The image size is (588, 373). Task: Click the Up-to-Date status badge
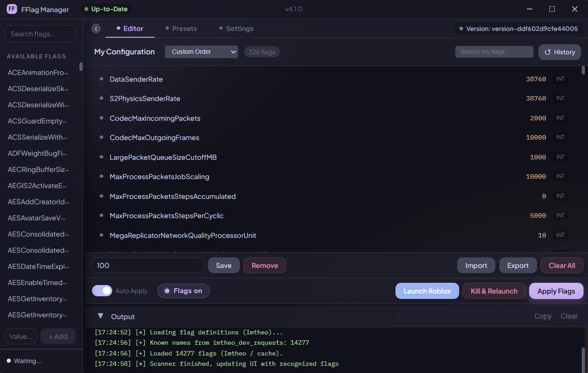(x=106, y=9)
